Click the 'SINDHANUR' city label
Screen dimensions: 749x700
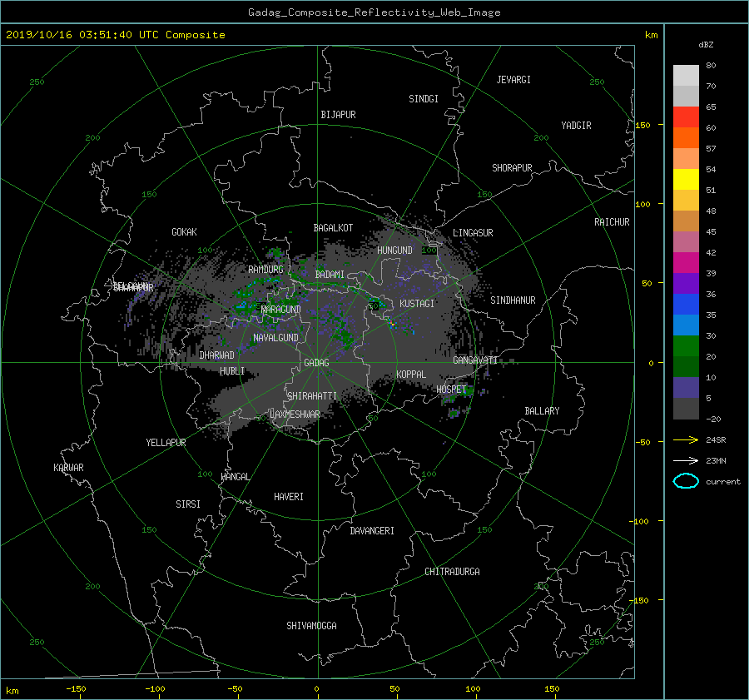[513, 300]
